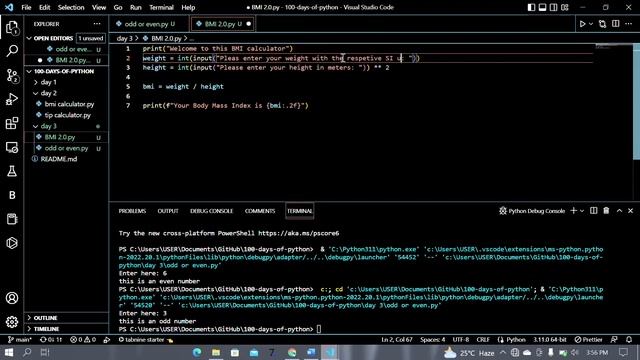This screenshot has width=640, height=360.
Task: Open the Terminal menu
Action: point(161,7)
